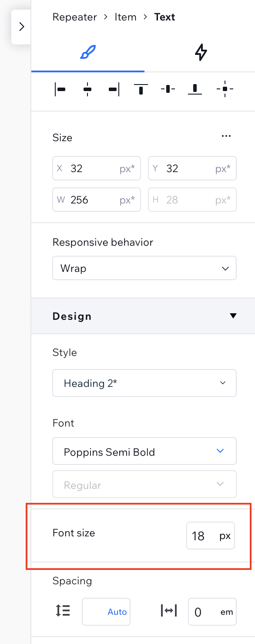Open the Heading 2 style dropdown
255x644 pixels.
tap(144, 383)
